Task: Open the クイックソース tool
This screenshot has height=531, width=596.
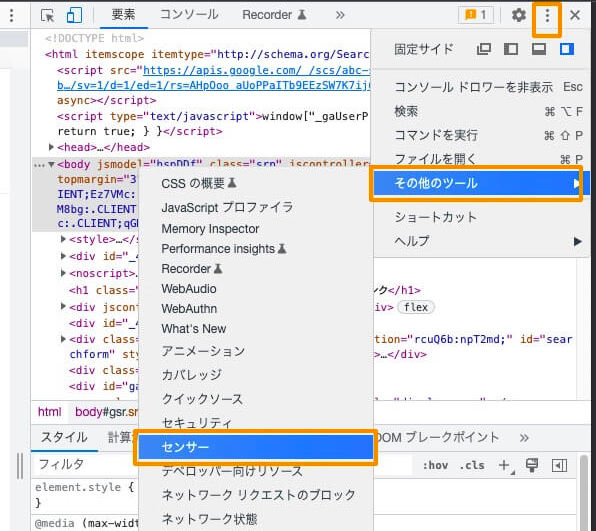Action: (255, 399)
